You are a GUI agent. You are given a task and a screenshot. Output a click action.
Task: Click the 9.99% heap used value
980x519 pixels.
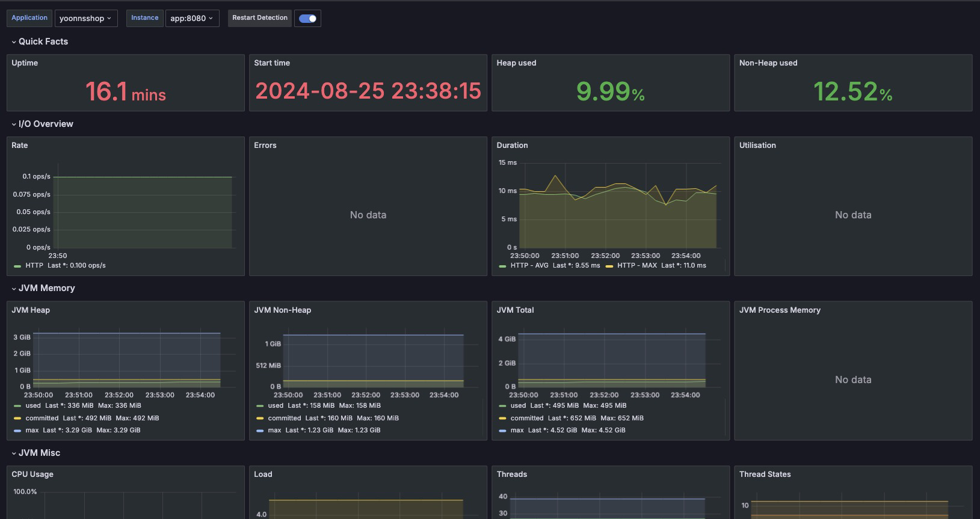point(610,91)
